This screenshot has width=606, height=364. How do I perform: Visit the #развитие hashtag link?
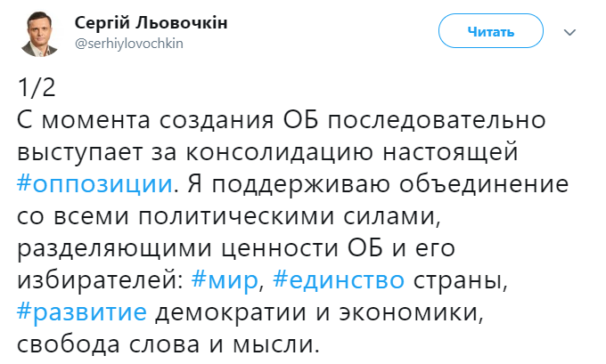point(83,313)
